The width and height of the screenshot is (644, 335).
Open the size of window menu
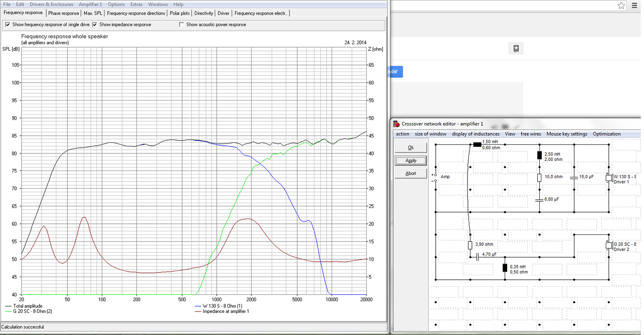pyautogui.click(x=431, y=134)
